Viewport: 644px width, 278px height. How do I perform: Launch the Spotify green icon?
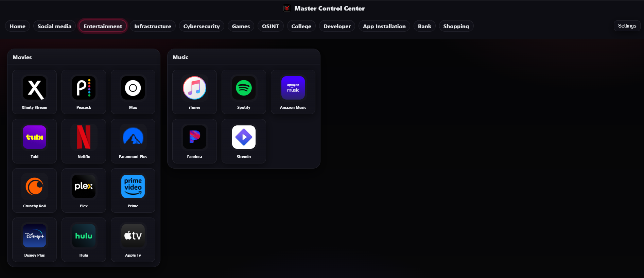click(244, 88)
